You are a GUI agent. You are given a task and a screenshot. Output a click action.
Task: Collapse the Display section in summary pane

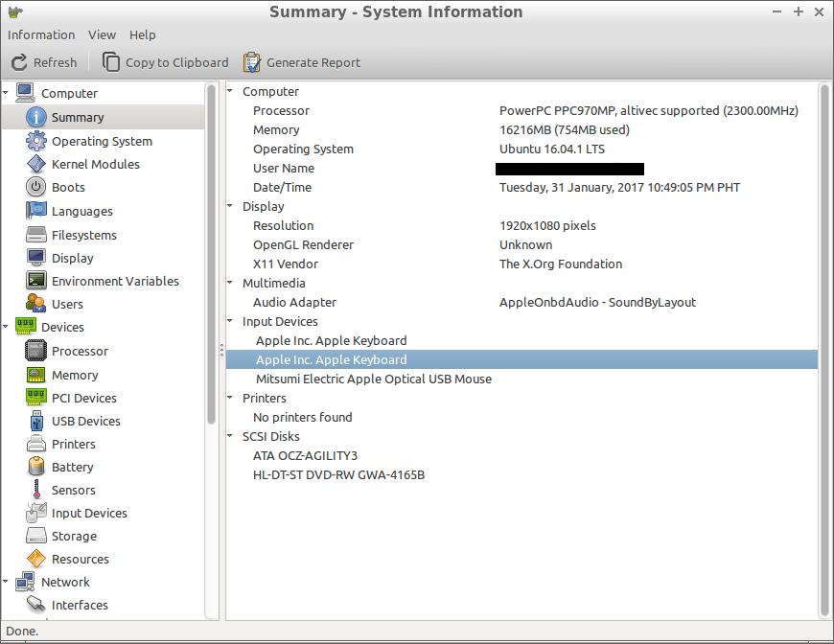pos(230,206)
